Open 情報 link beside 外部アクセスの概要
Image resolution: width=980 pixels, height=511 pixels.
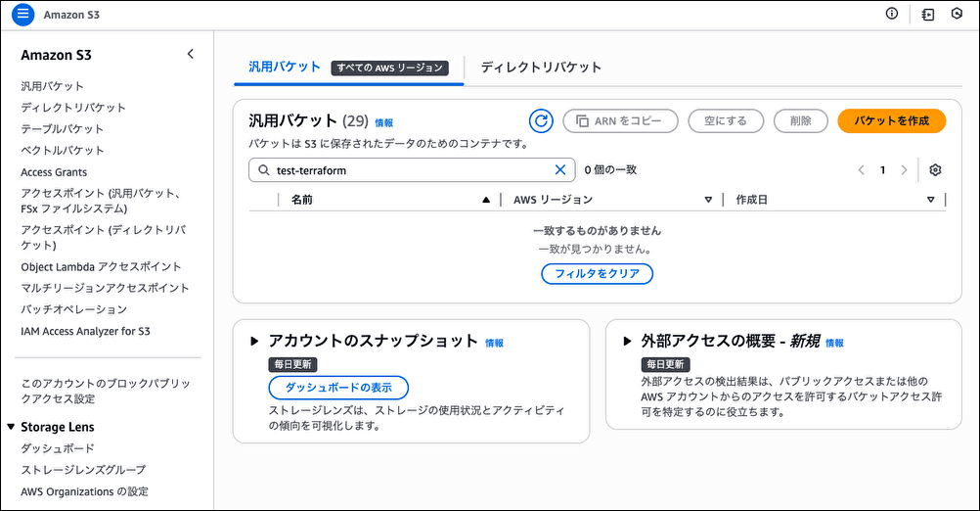tap(834, 344)
